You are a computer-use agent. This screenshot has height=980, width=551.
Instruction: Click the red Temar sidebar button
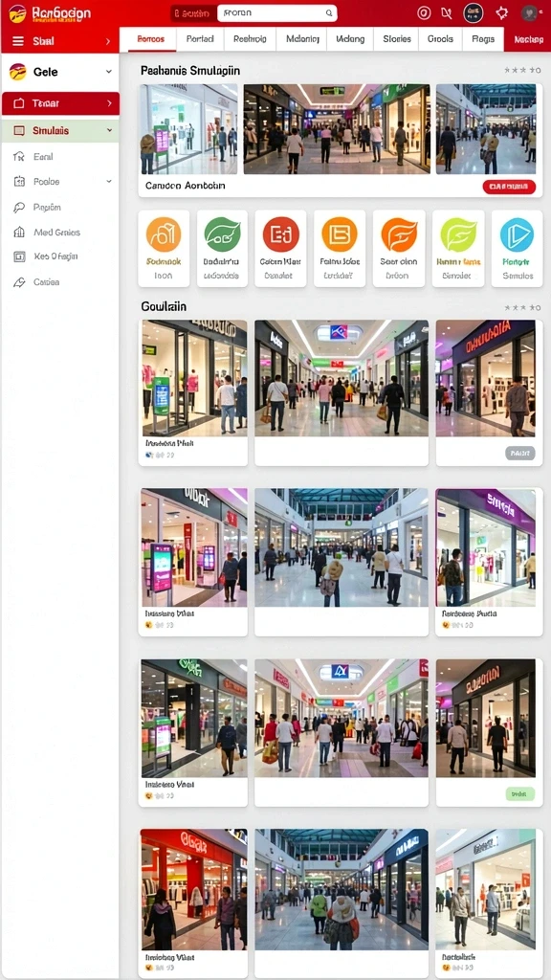(60, 103)
